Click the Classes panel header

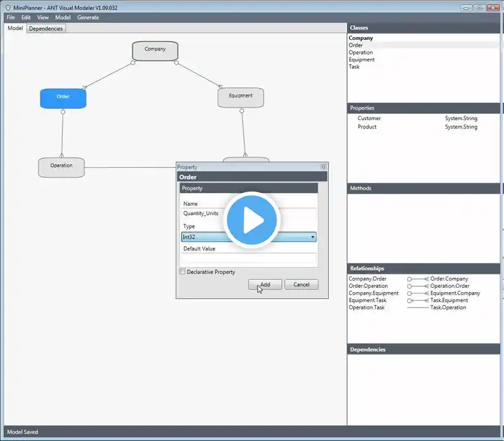pyautogui.click(x=424, y=28)
